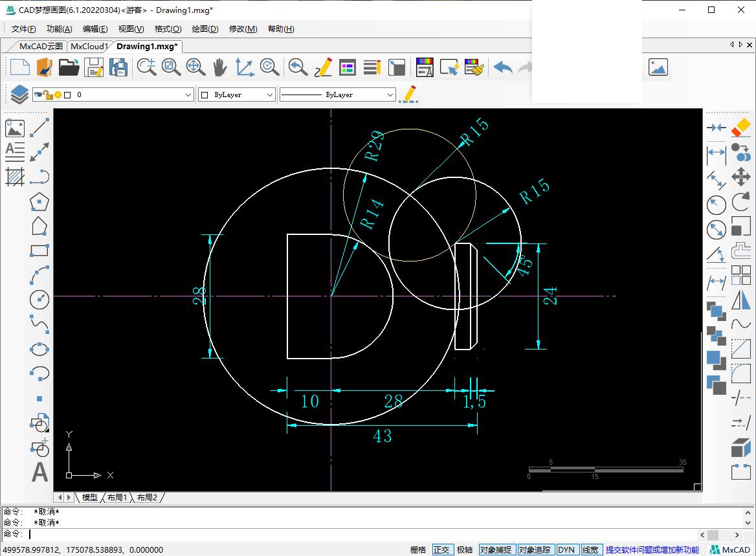The image size is (756, 556).
Task: Select the Line drawing tool
Action: (x=40, y=128)
